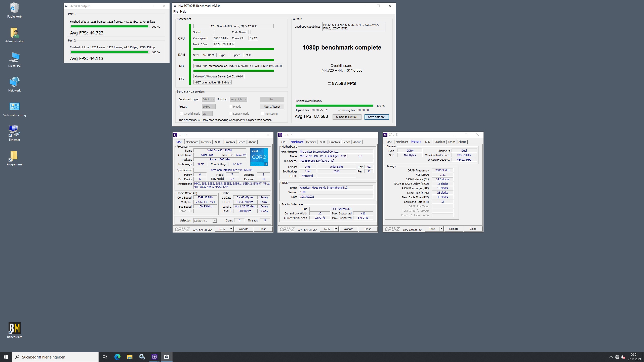This screenshot has width=644, height=362.
Task: Expand Tools arrow in CPU-Z Memory window
Action: [441, 229]
